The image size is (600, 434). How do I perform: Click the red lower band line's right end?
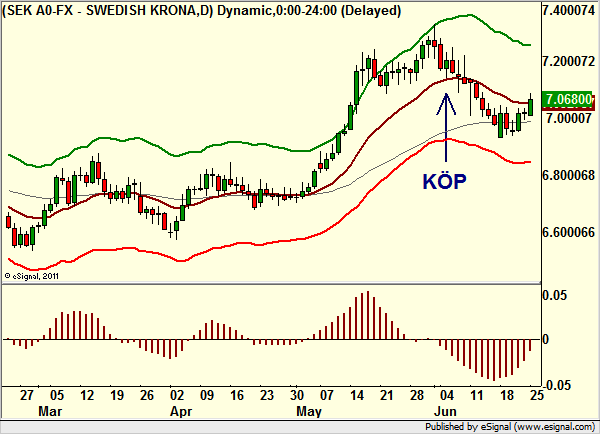(528, 162)
